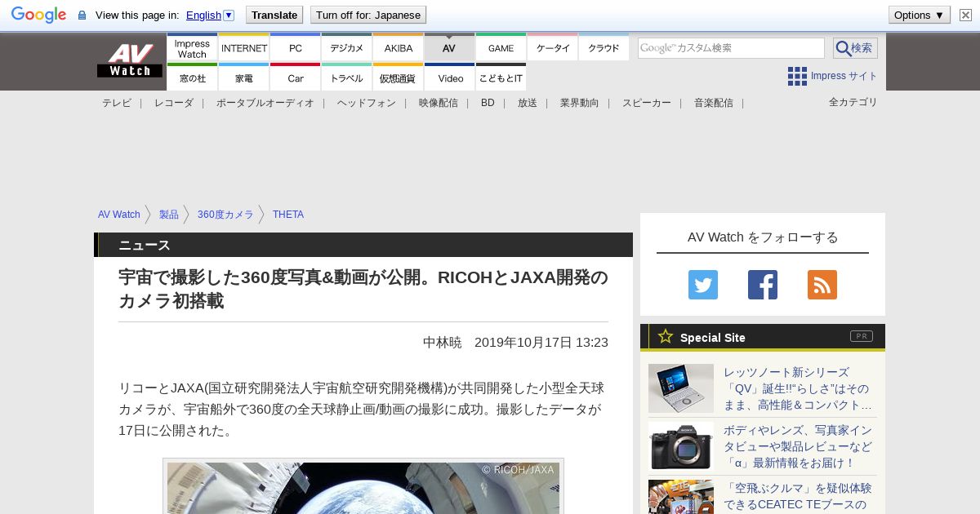The width and height of the screenshot is (980, 514).
Task: Open the RSS feed icon
Action: [x=822, y=285]
